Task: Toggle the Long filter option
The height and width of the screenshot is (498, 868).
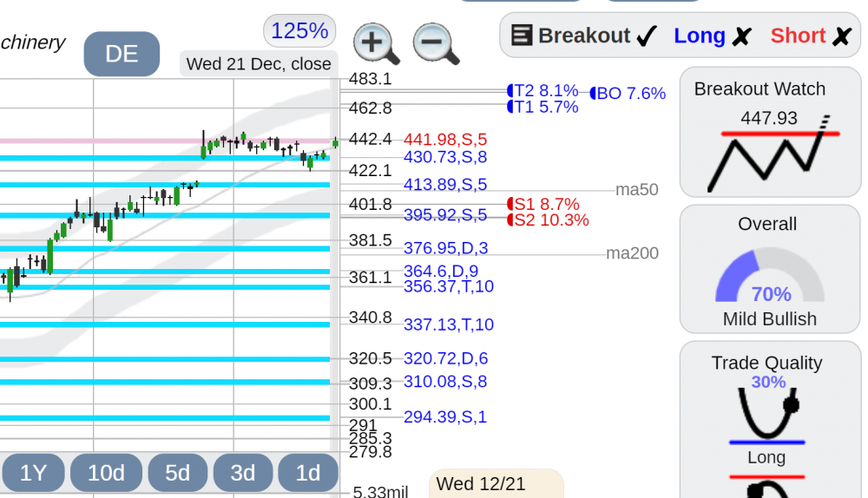Action: pyautogui.click(x=712, y=36)
